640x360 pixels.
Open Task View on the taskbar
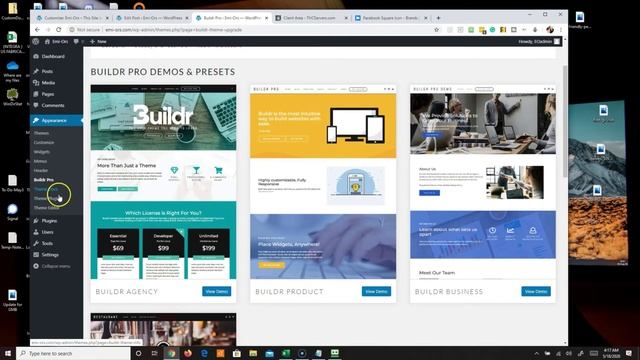click(155, 353)
